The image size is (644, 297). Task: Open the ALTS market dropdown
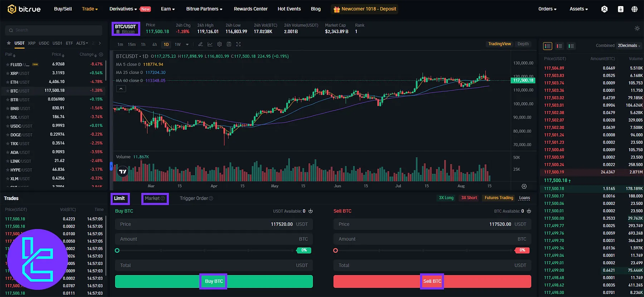82,43
